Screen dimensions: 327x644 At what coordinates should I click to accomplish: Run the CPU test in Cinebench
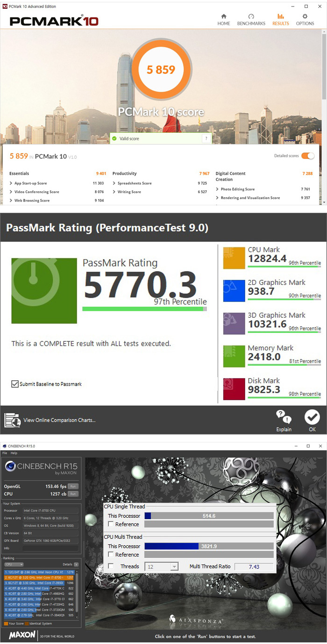(x=73, y=494)
